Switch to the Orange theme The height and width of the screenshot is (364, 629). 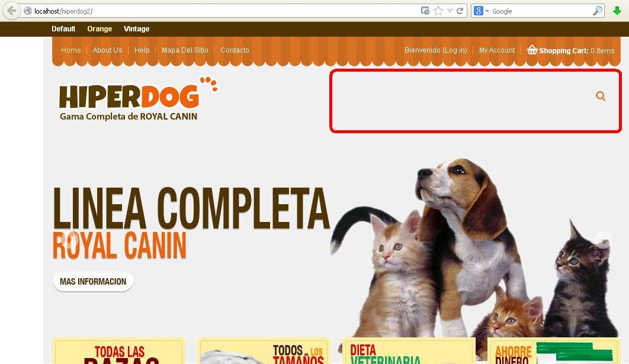pos(100,29)
